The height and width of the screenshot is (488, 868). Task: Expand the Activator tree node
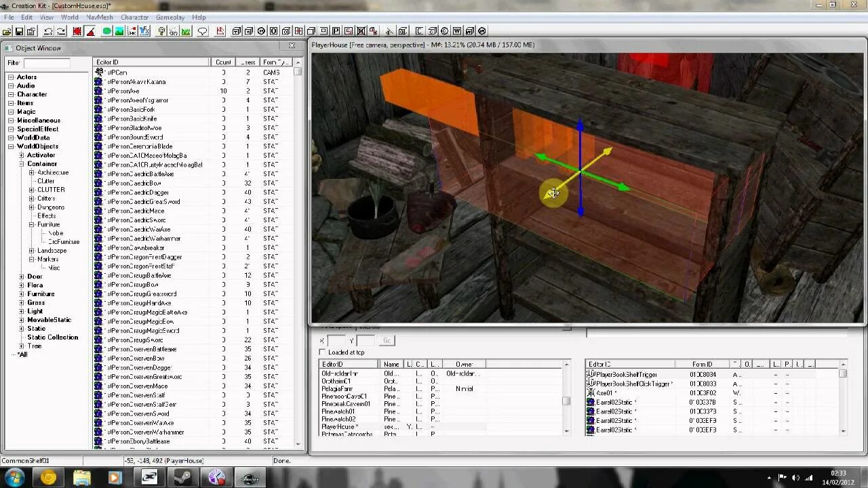coord(21,155)
